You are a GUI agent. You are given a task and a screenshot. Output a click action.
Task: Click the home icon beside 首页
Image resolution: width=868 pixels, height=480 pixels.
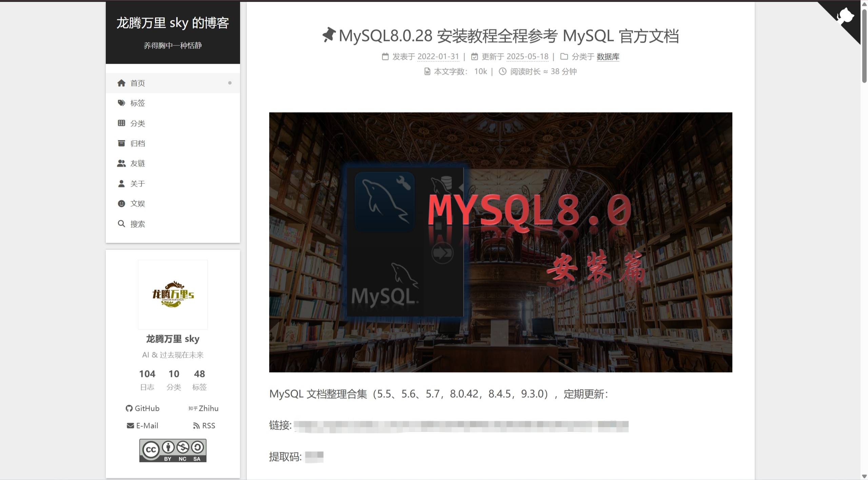[x=121, y=83]
